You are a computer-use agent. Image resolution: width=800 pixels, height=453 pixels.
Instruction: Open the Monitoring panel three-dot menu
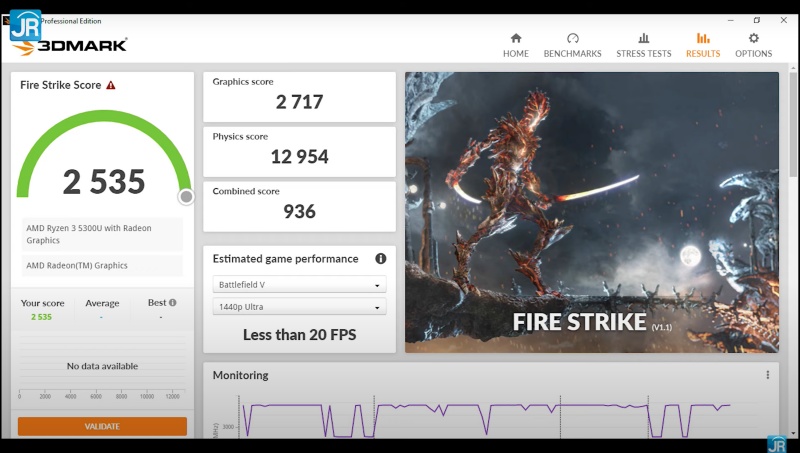tap(767, 375)
